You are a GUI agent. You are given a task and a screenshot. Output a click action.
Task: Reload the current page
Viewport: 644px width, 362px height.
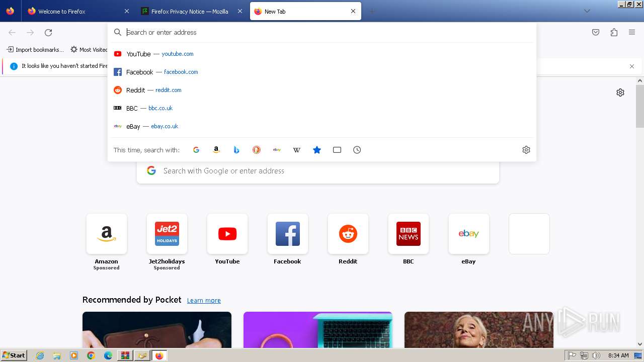click(x=48, y=32)
